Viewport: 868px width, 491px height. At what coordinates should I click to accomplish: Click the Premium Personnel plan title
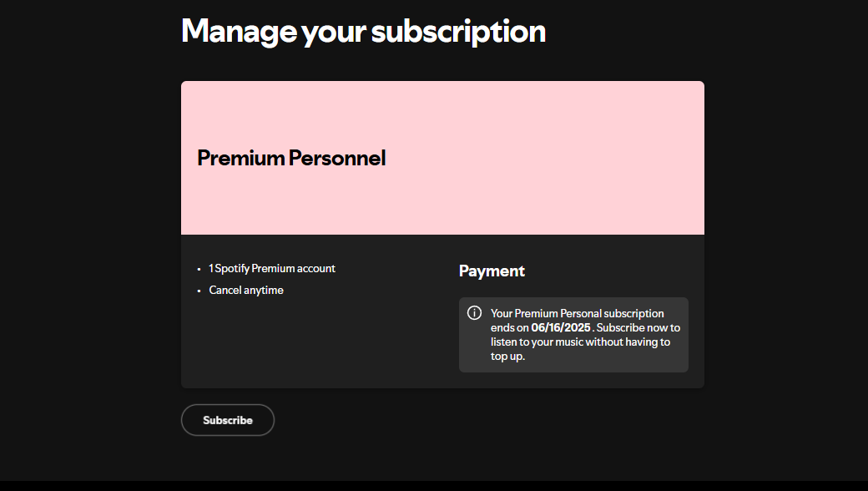click(x=291, y=158)
